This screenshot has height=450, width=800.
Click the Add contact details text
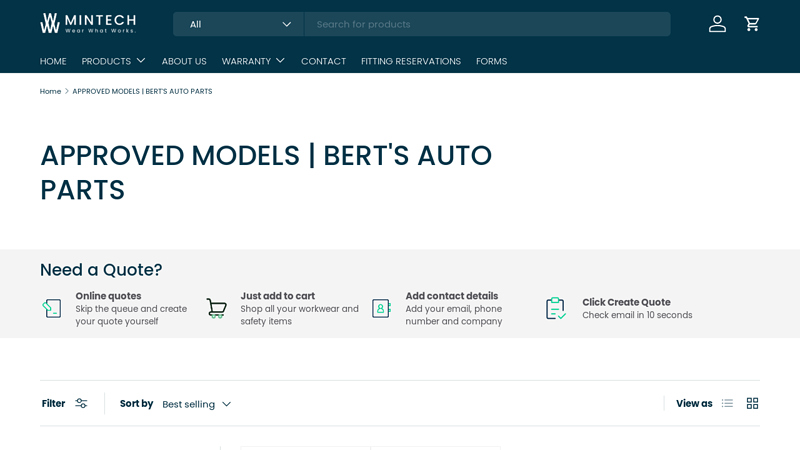(x=452, y=296)
